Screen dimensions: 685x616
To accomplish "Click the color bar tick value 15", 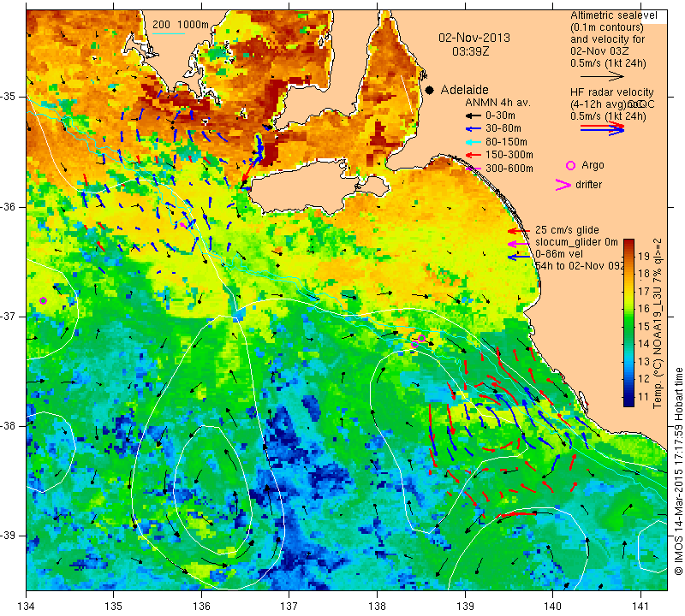I will click(x=644, y=327).
